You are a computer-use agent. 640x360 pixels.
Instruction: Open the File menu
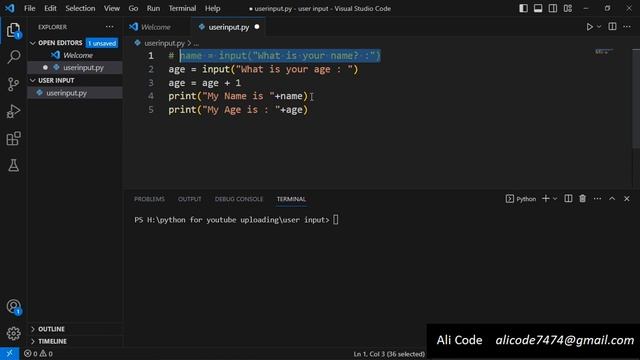point(29,9)
